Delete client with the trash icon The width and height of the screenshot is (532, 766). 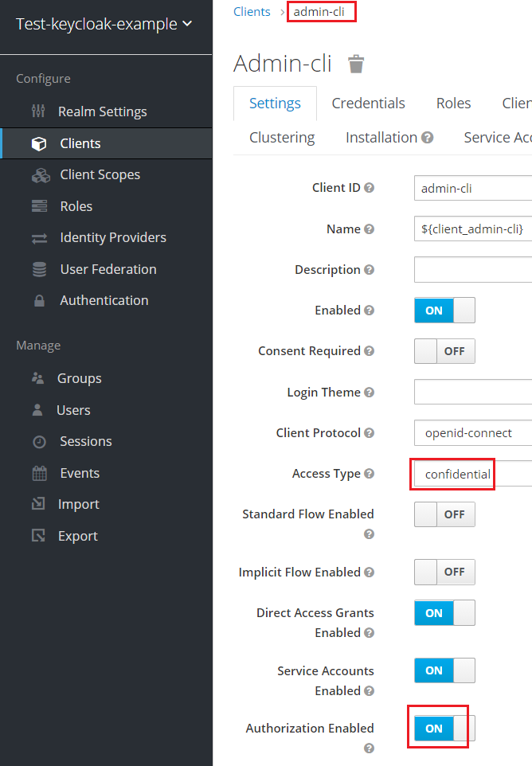[x=356, y=64]
